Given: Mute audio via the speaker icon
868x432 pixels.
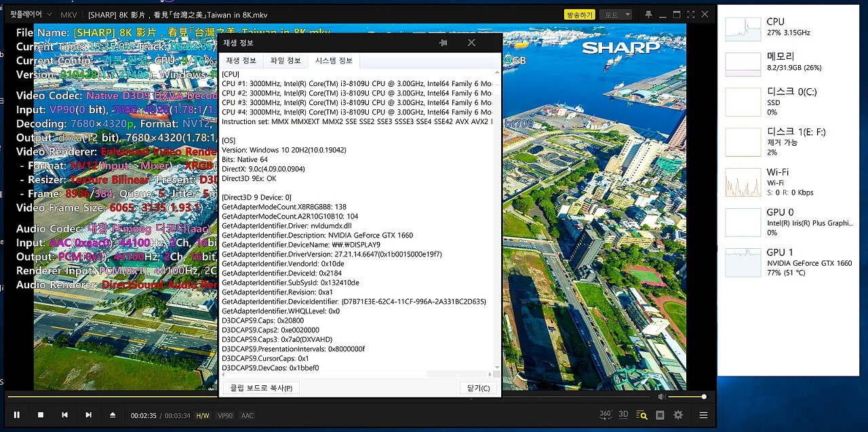Looking at the screenshot, I should tap(661, 397).
